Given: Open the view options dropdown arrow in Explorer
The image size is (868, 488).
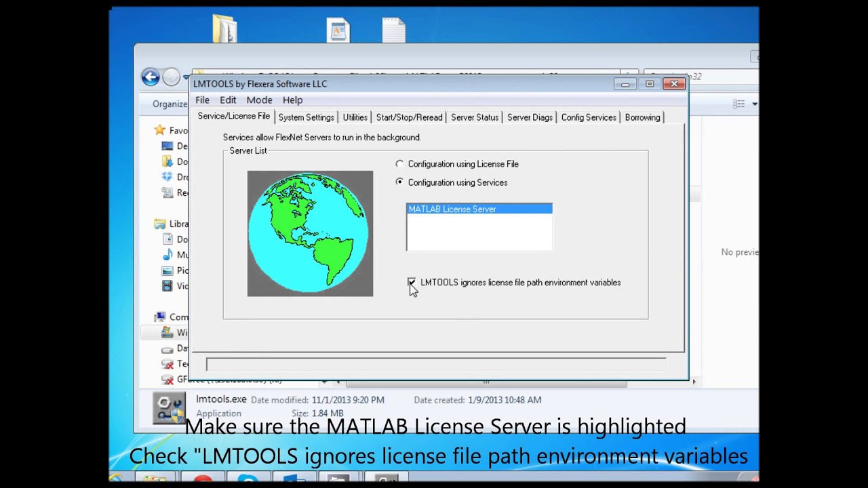Looking at the screenshot, I should pos(754,104).
